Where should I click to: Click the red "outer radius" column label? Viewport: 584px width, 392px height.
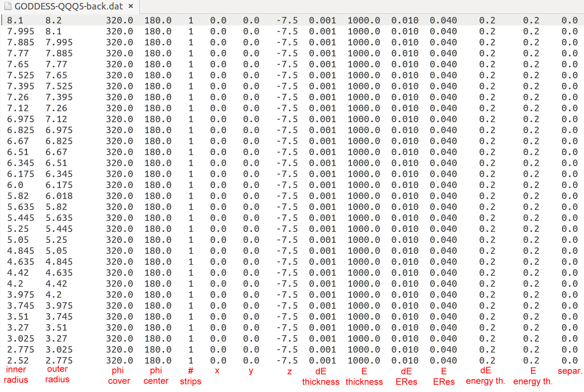pyautogui.click(x=57, y=374)
